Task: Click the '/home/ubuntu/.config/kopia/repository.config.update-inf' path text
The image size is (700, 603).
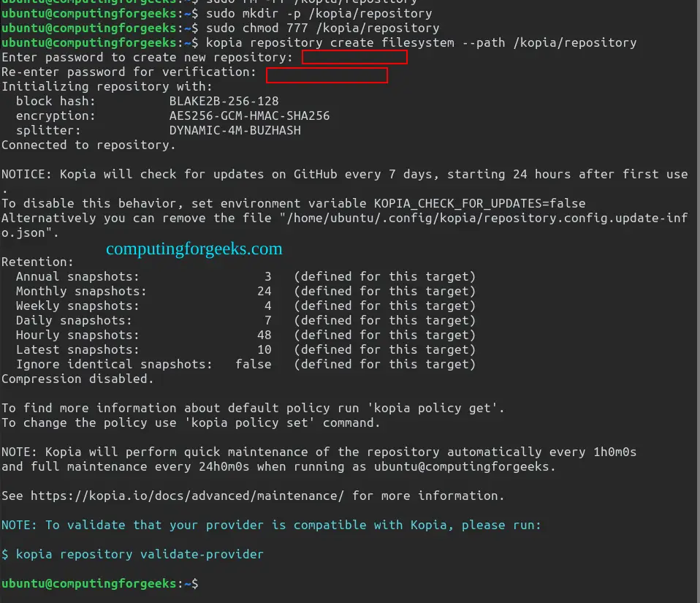Action: [487, 219]
